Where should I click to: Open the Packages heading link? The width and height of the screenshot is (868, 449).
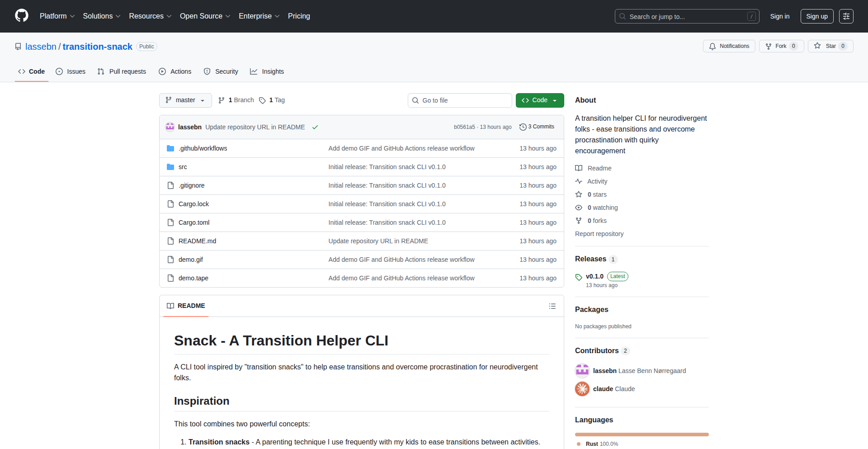[592, 310]
